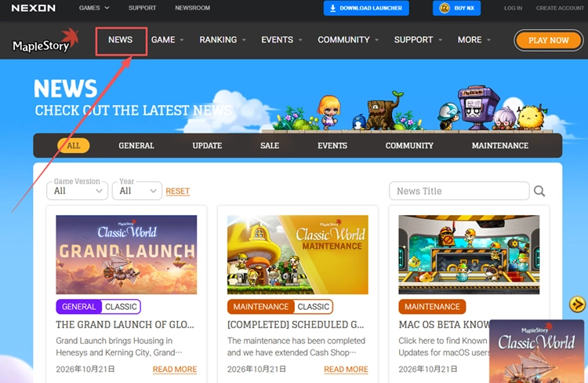Image resolution: width=588 pixels, height=383 pixels.
Task: Expand the GAME menu
Action: coord(167,40)
